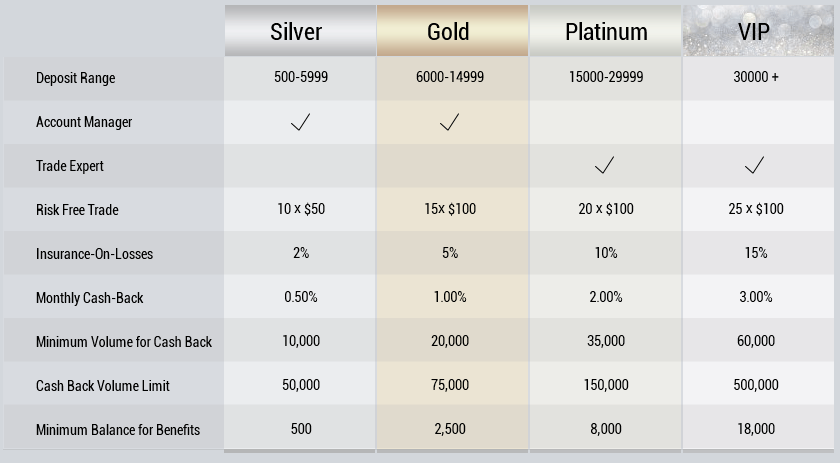The height and width of the screenshot is (463, 840).
Task: Select the glittery VIP column header
Action: click(x=758, y=31)
